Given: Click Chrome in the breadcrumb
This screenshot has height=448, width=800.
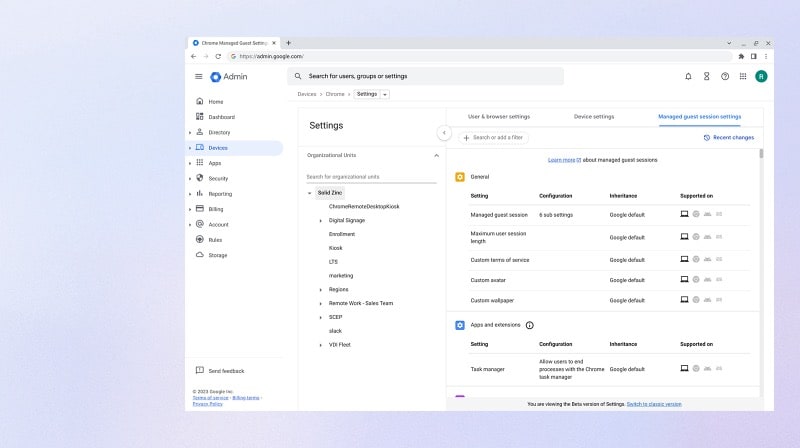Looking at the screenshot, I should tap(335, 94).
